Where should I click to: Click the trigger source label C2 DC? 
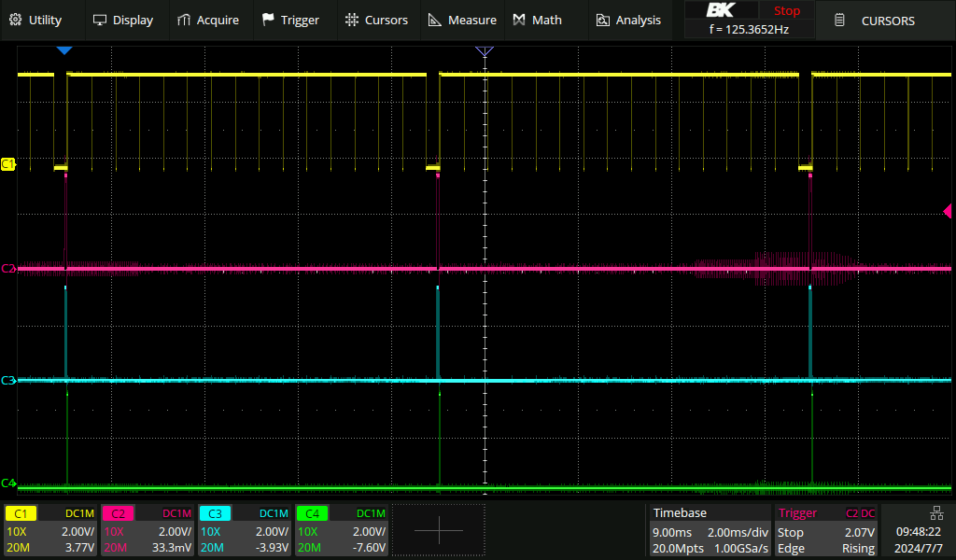[860, 513]
